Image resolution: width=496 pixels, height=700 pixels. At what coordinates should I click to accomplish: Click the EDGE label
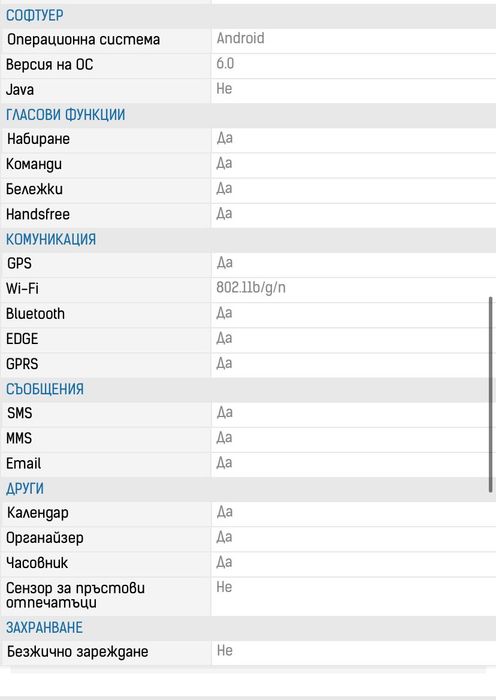coord(22,339)
